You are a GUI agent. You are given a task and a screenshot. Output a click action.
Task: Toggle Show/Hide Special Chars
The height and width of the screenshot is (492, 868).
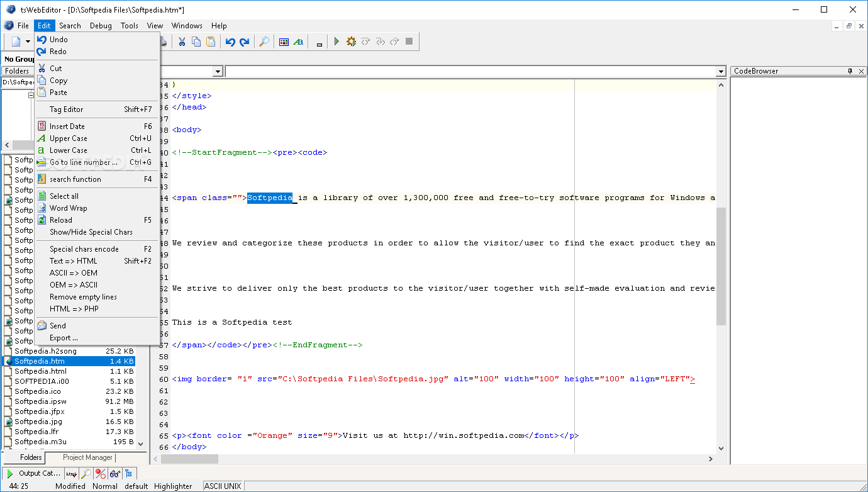point(97,232)
